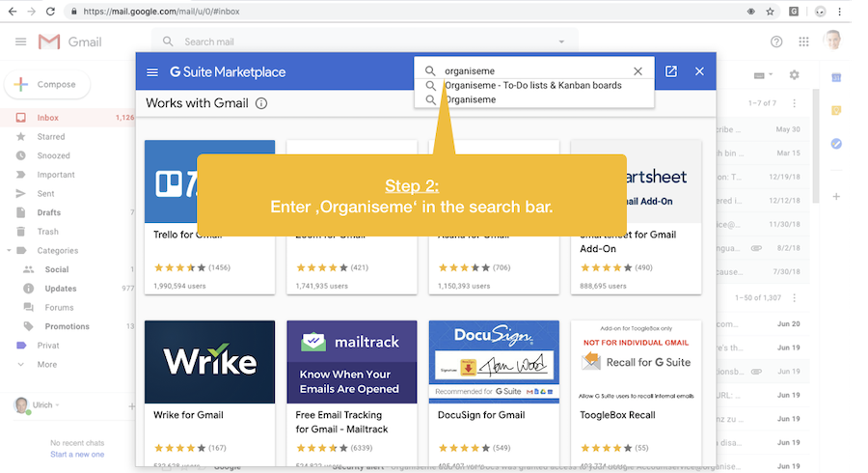Open the G Suite Marketplace hamburger menu
This screenshot has height=473, width=868.
point(152,72)
